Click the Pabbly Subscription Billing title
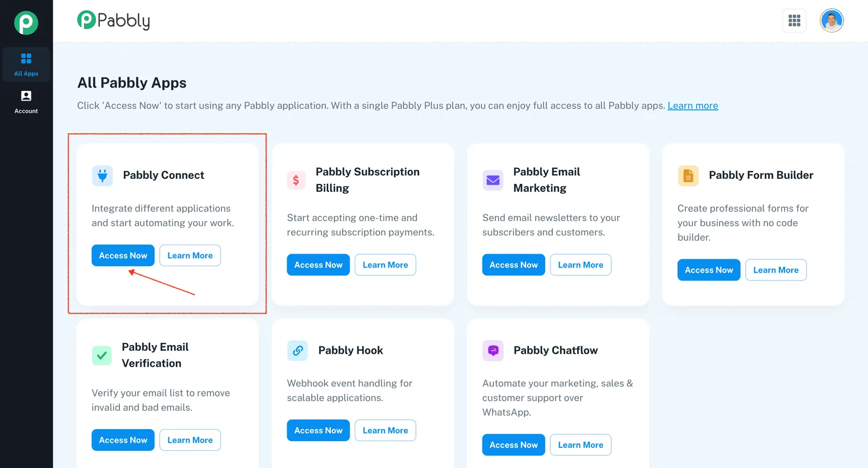The height and width of the screenshot is (468, 868). (368, 180)
